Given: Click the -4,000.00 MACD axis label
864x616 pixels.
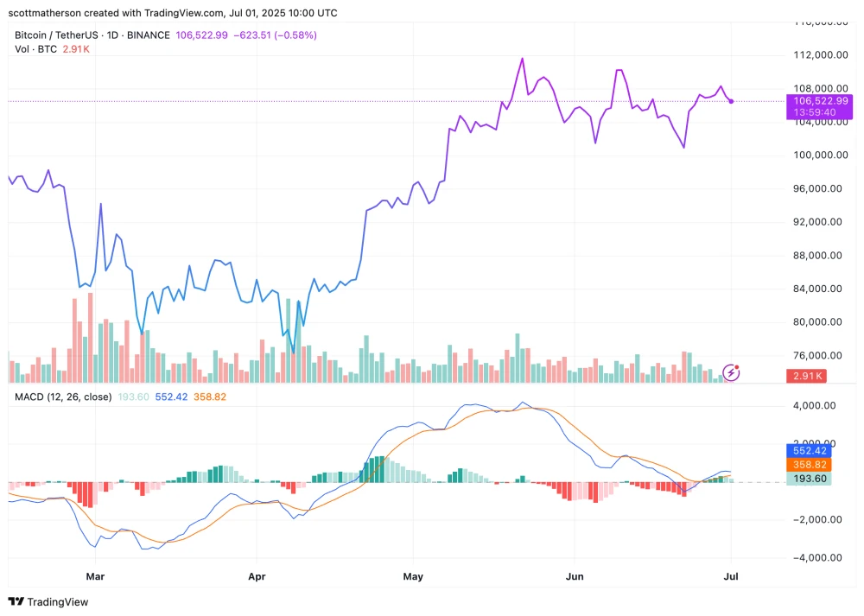Looking at the screenshot, I should coord(817,557).
